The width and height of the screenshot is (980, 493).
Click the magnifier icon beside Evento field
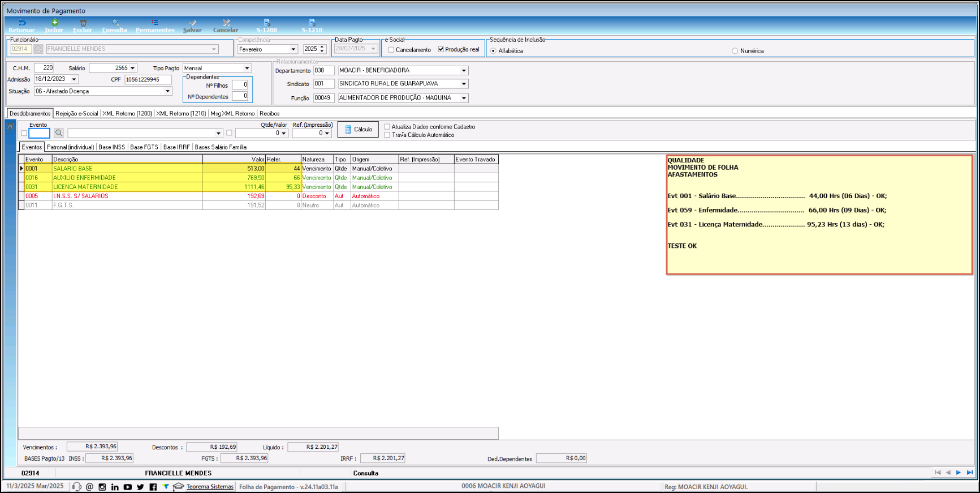coord(59,133)
